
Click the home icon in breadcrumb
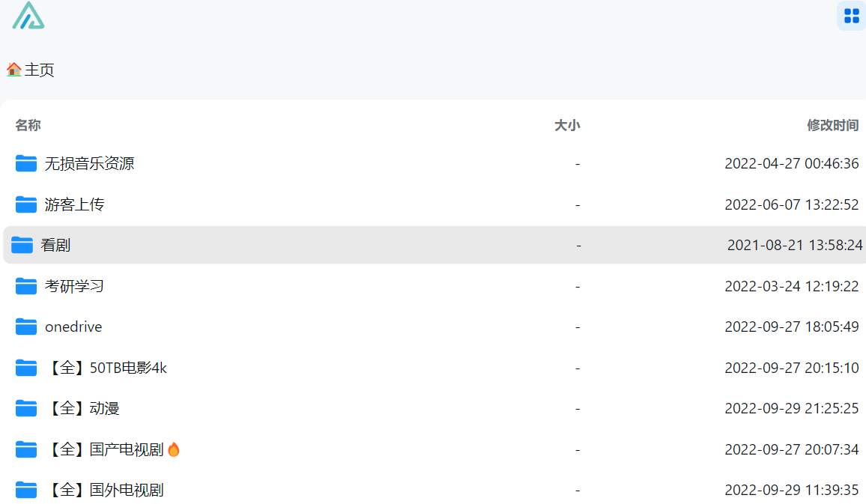click(x=13, y=70)
